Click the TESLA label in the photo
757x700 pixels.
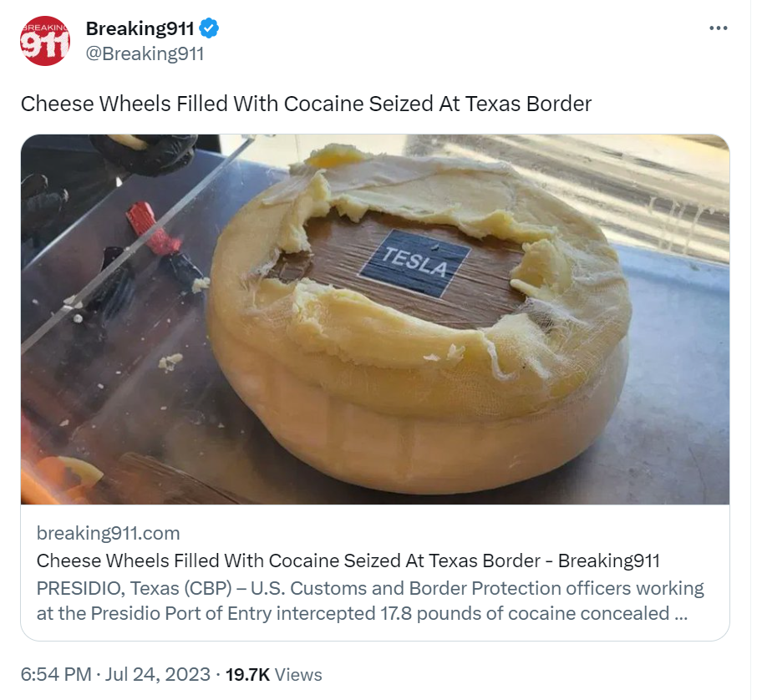pos(414,262)
